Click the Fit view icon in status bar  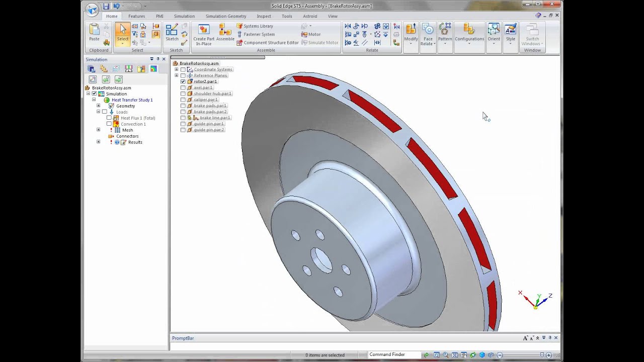point(455,355)
